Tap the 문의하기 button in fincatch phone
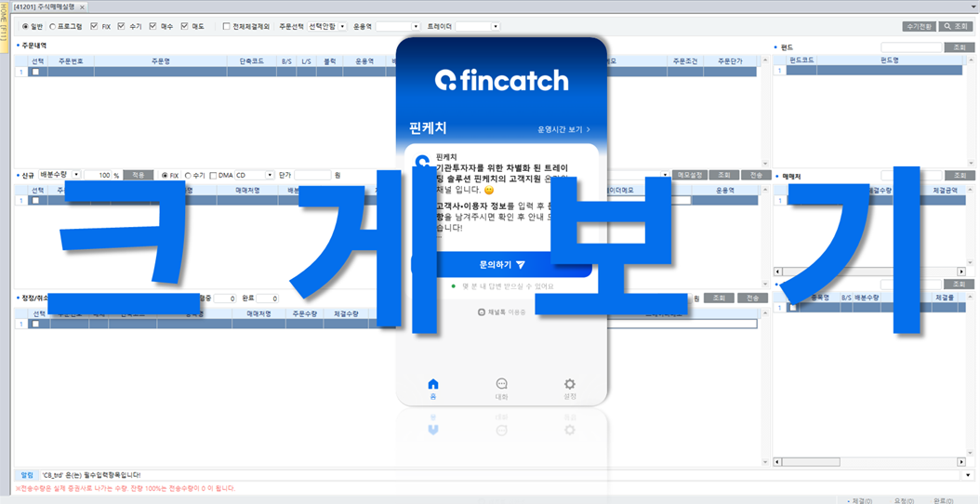980x504 pixels. point(502,265)
